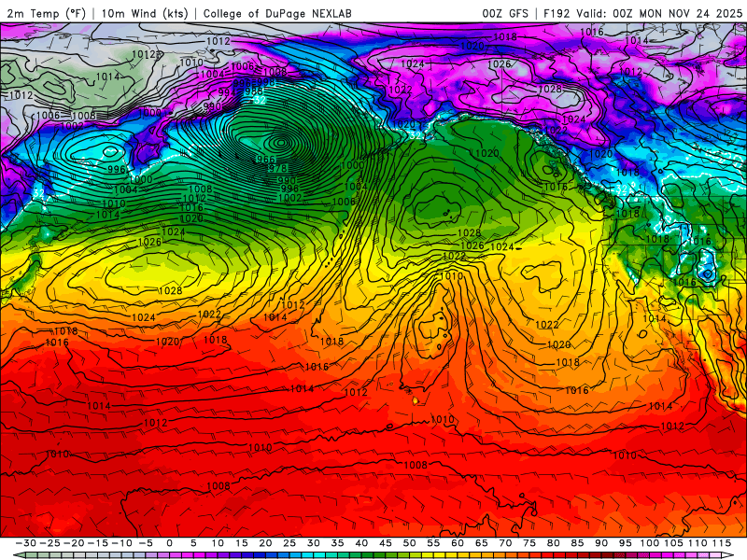The height and width of the screenshot is (560, 747).
Task: Click the 15 label on temperature scale
Action: pos(242,543)
